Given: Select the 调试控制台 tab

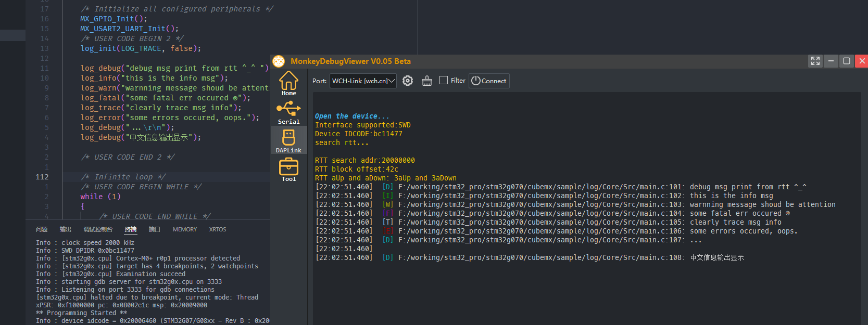Looking at the screenshot, I should (98, 229).
